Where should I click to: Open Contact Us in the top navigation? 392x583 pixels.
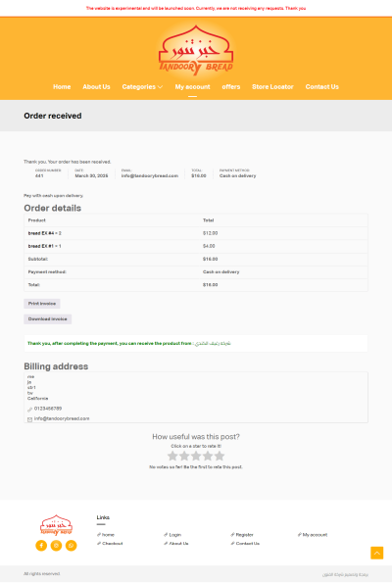point(322,86)
